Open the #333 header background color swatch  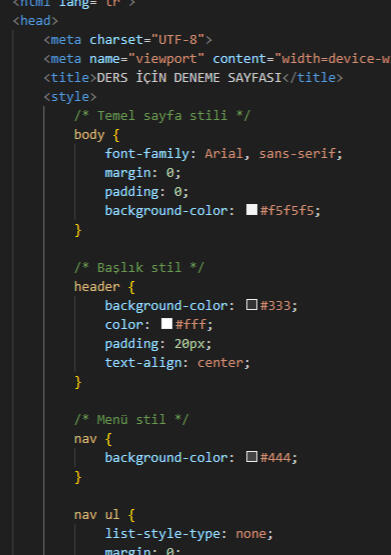pos(252,304)
